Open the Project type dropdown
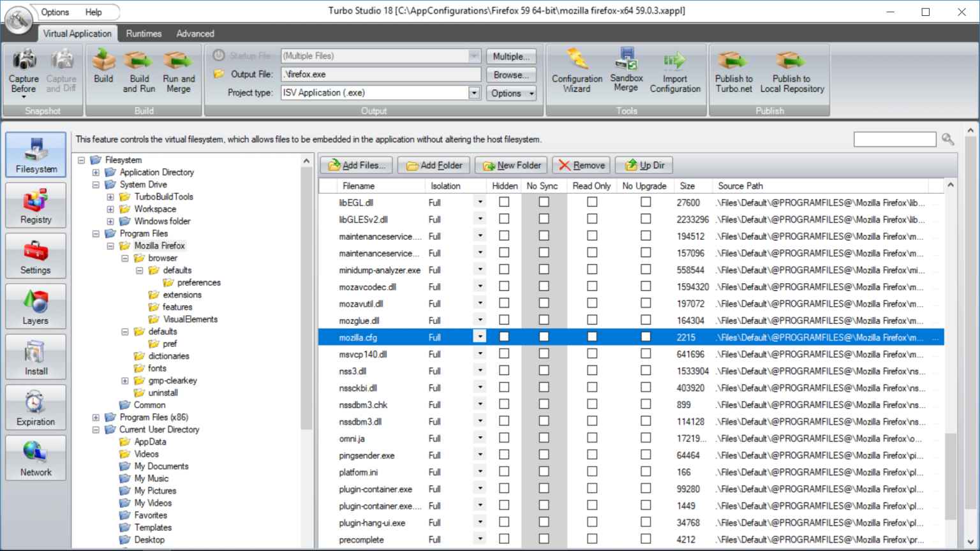The height and width of the screenshot is (551, 980). (474, 93)
